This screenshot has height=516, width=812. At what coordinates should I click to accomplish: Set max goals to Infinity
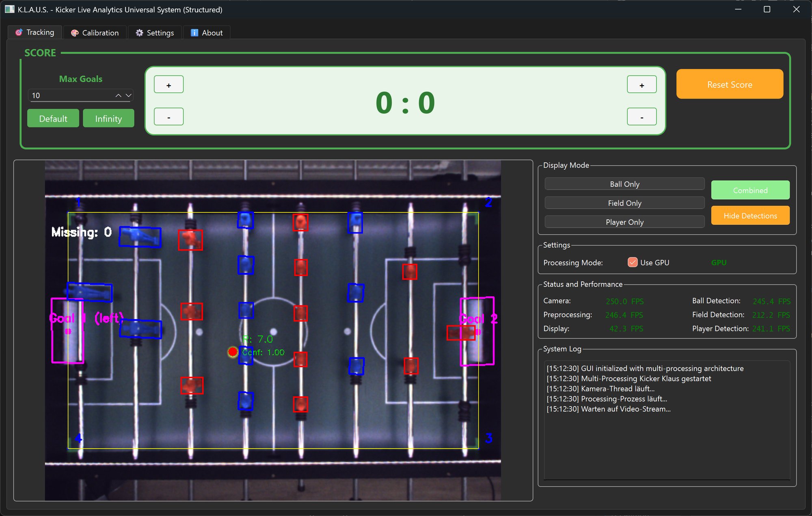(x=108, y=119)
